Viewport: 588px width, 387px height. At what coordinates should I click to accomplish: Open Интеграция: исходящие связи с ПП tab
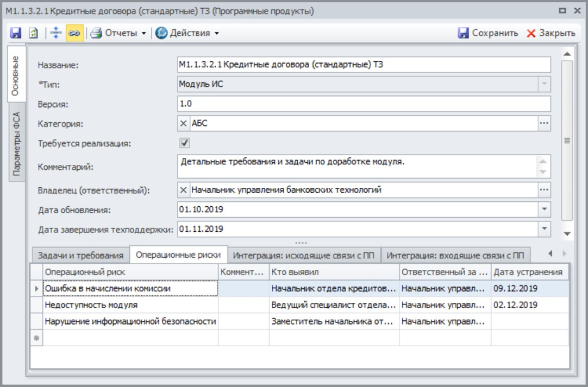pos(304,255)
